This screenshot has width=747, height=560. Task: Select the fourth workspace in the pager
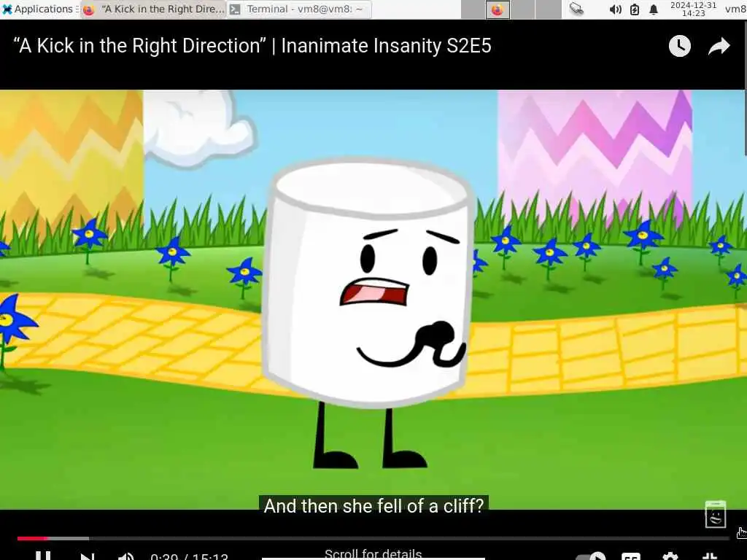coord(549,9)
